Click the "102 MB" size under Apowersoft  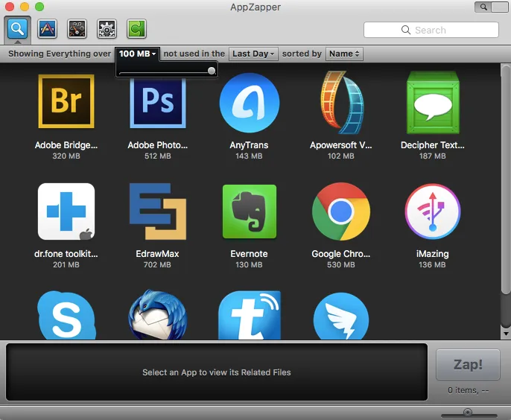(x=341, y=156)
